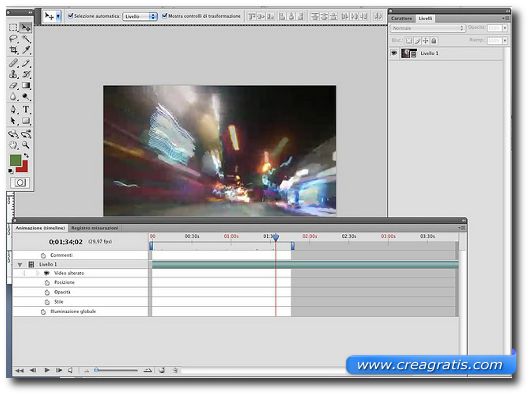
Task: Step forward to the next frame
Action: click(59, 370)
